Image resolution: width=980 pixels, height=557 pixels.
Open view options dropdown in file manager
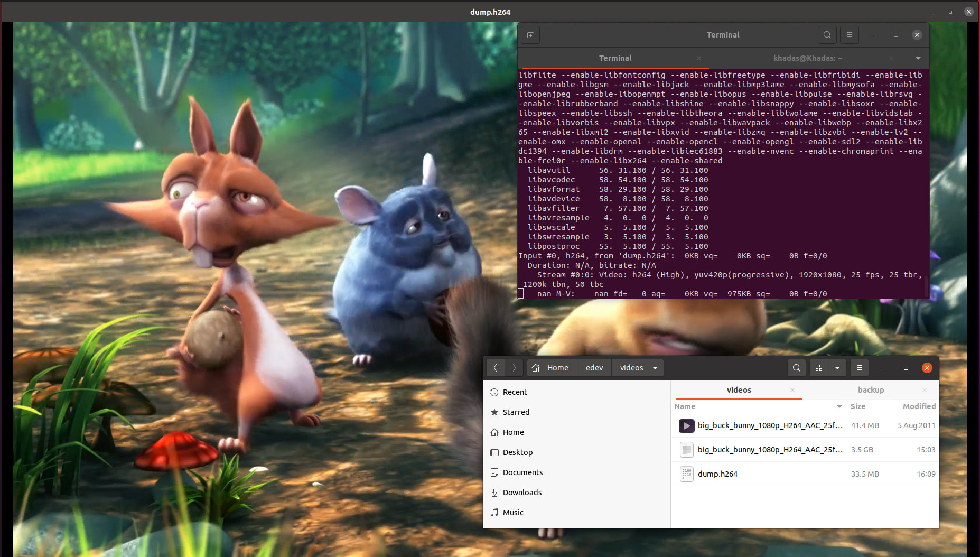837,368
